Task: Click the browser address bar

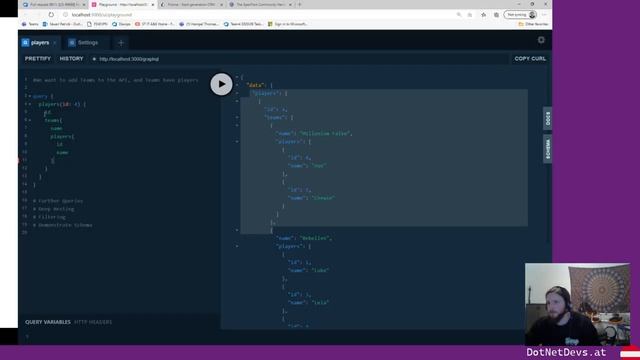Action: [x=261, y=14]
